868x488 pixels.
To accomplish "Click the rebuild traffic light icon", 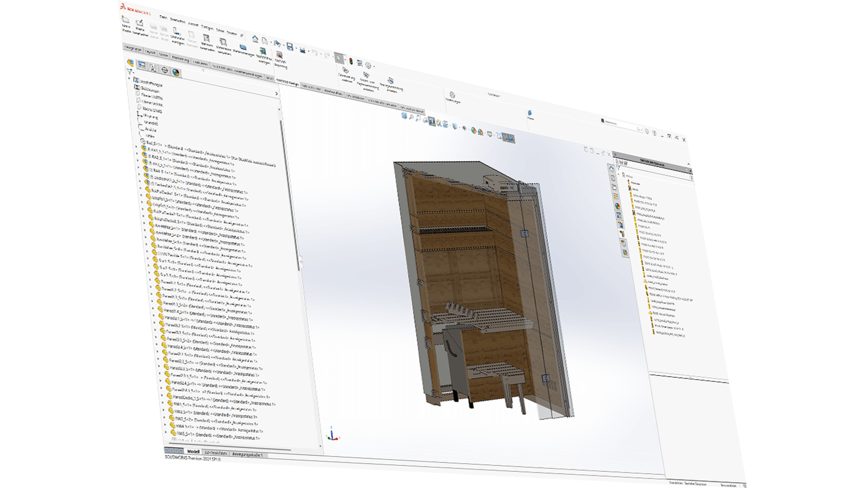I will point(351,61).
